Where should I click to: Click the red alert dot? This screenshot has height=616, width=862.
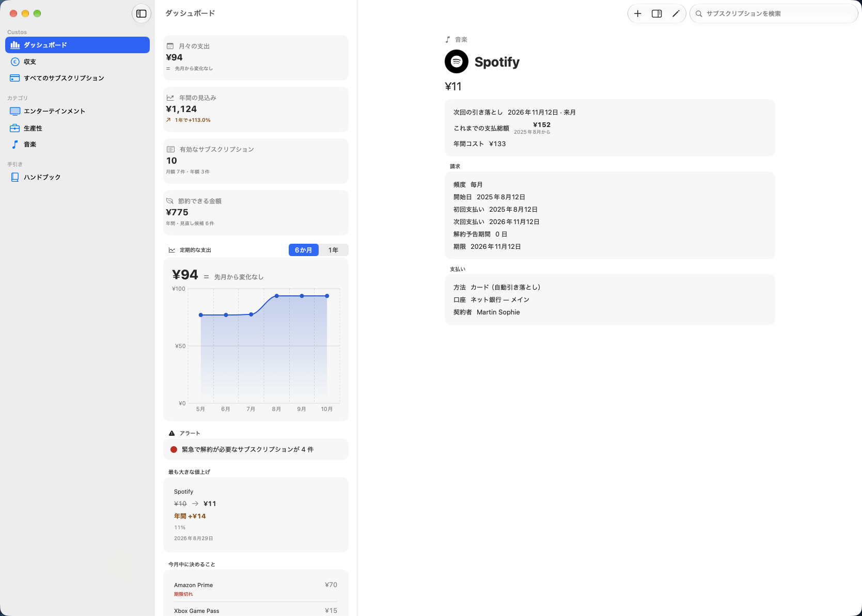tap(174, 449)
